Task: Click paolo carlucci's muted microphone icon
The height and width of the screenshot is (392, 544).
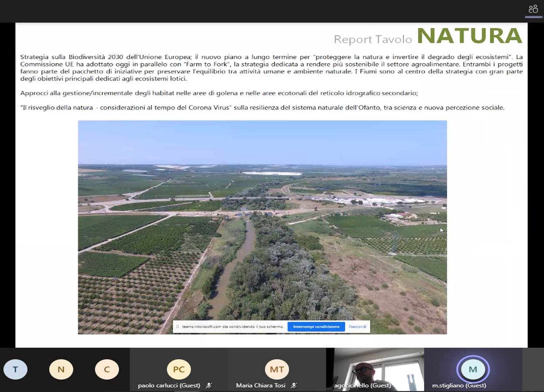Action: 209,385
